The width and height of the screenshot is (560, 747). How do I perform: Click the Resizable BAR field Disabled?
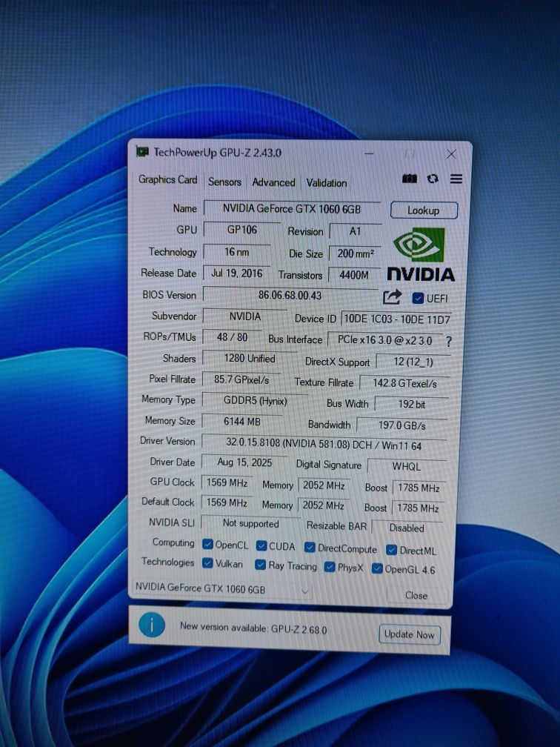point(407,528)
